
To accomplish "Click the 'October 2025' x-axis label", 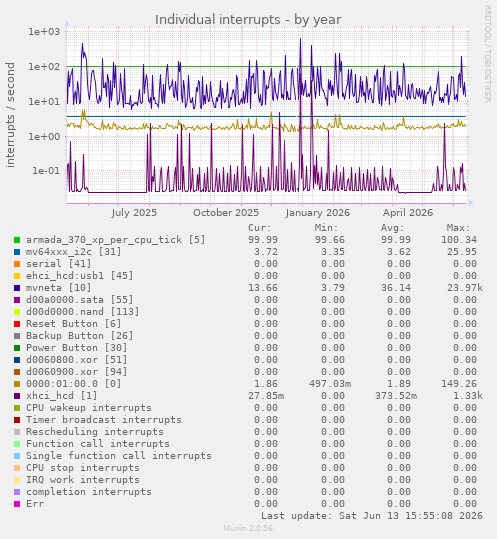I will [226, 213].
